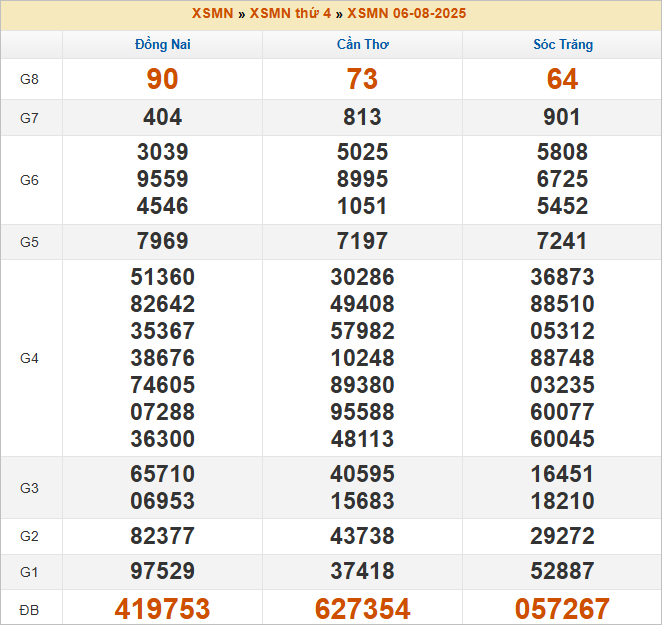Select Cần Thơ G8 result 73

[x=362, y=79]
